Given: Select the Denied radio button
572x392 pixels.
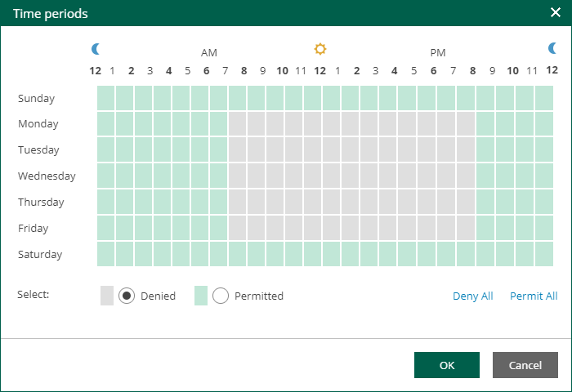Looking at the screenshot, I should click(127, 296).
